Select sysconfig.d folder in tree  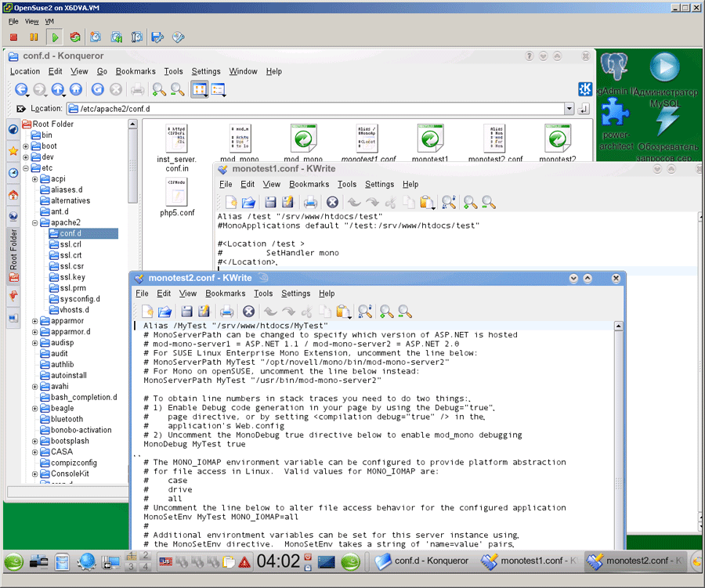click(x=74, y=299)
